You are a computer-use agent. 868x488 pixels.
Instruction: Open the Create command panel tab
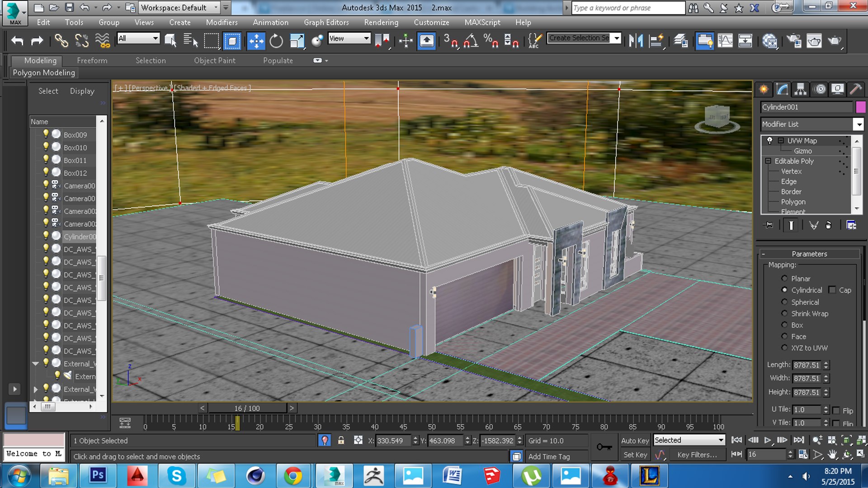click(x=764, y=89)
